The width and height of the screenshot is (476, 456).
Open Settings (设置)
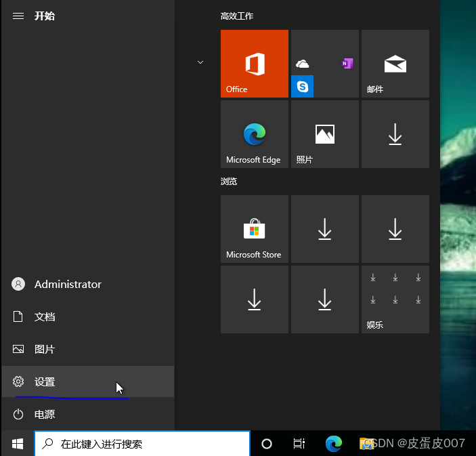(x=88, y=381)
